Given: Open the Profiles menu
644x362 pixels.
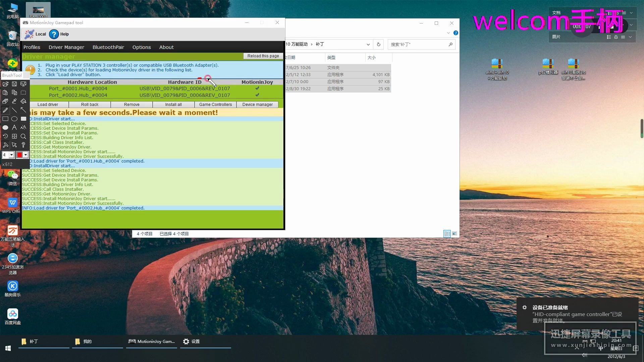Looking at the screenshot, I should pos(32,47).
